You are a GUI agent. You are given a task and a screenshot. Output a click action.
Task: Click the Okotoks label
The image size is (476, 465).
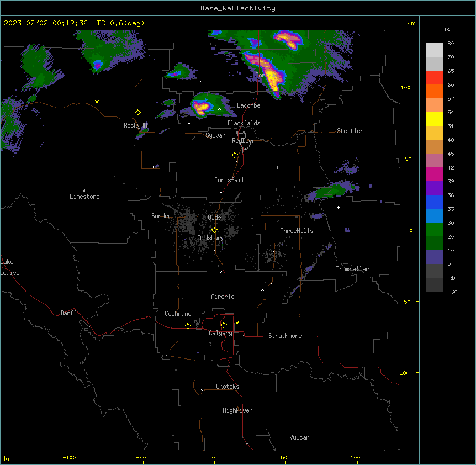click(228, 387)
